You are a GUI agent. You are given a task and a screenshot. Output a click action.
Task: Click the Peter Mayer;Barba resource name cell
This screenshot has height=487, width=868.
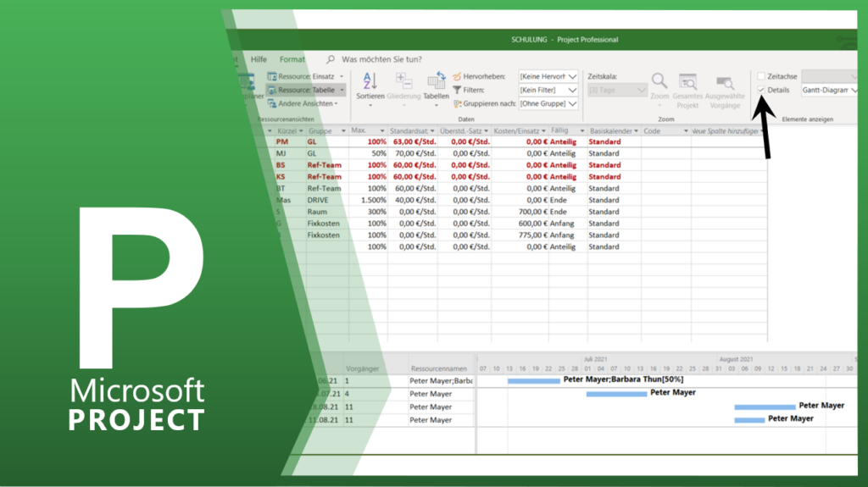pos(441,381)
